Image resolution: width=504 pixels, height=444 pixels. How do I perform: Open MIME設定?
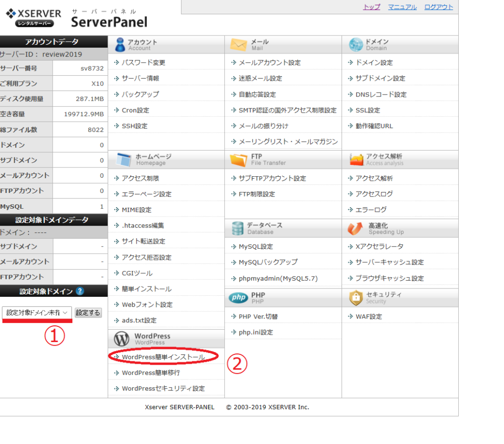(137, 210)
